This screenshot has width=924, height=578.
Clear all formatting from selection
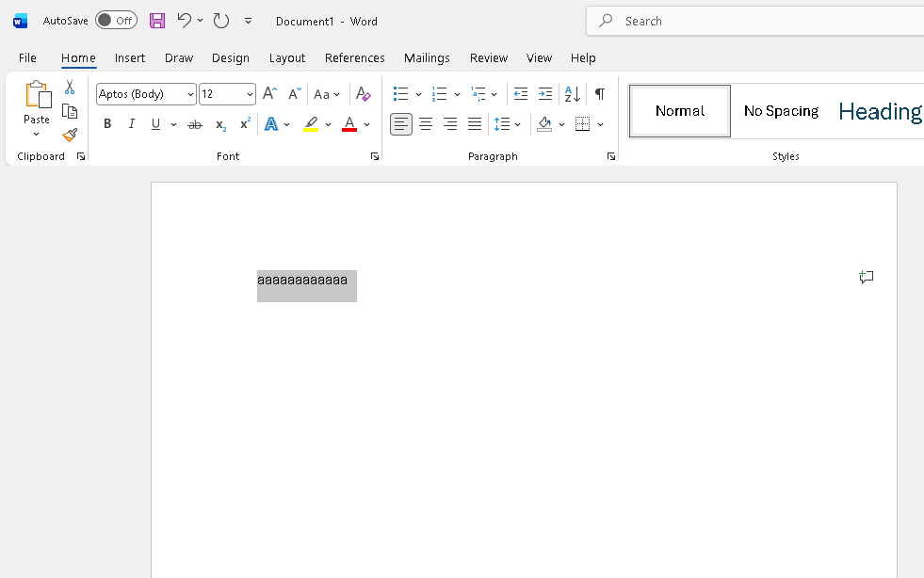pyautogui.click(x=363, y=94)
